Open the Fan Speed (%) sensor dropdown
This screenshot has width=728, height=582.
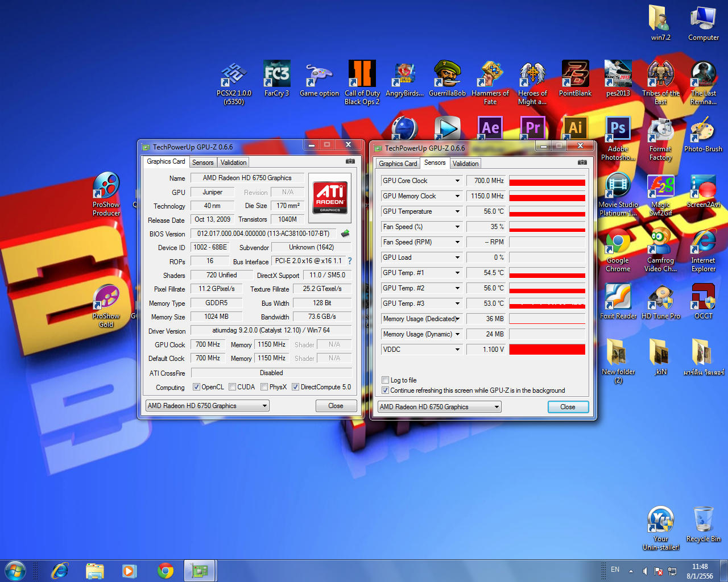tap(457, 227)
